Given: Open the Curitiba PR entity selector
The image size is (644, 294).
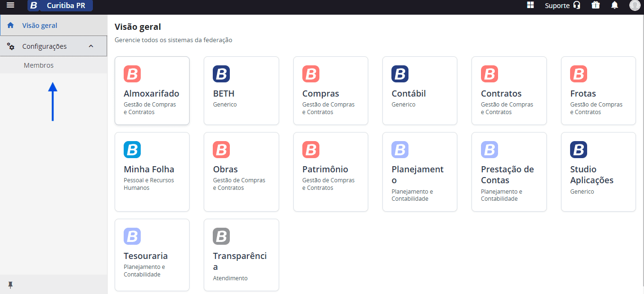Looking at the screenshot, I should tap(66, 6).
